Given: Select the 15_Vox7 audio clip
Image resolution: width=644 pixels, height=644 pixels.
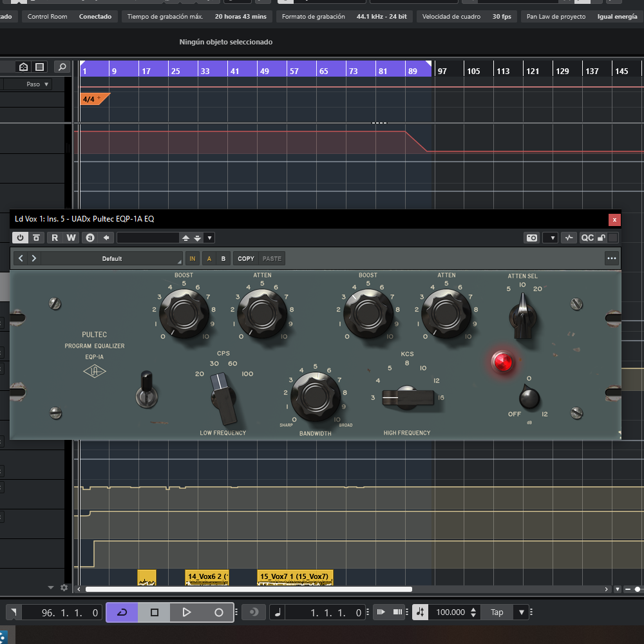Looking at the screenshot, I should (295, 577).
